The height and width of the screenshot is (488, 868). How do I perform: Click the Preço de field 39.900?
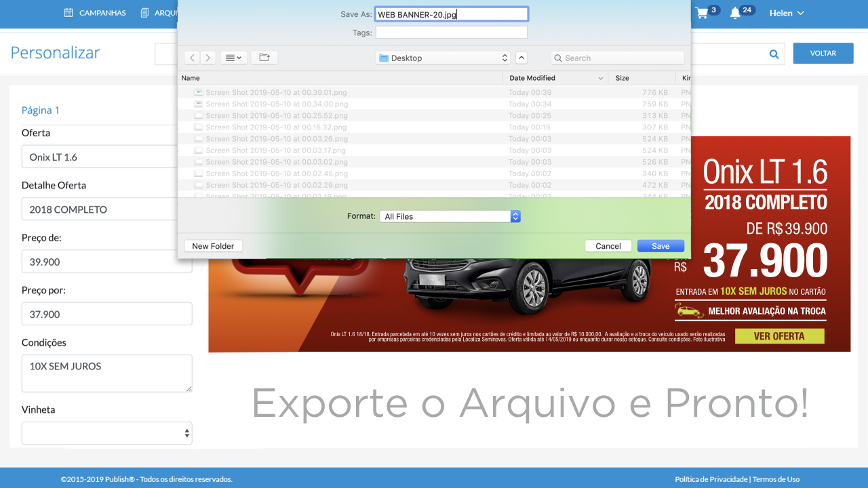(106, 262)
